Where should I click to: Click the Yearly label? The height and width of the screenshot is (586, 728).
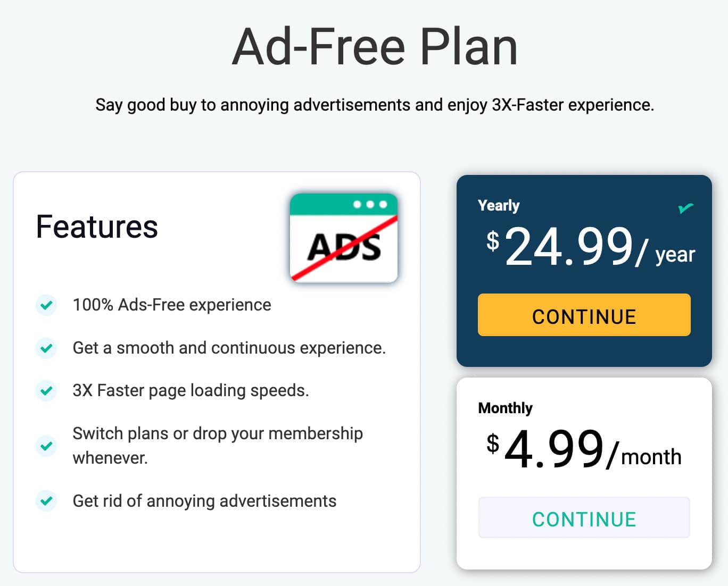[499, 206]
